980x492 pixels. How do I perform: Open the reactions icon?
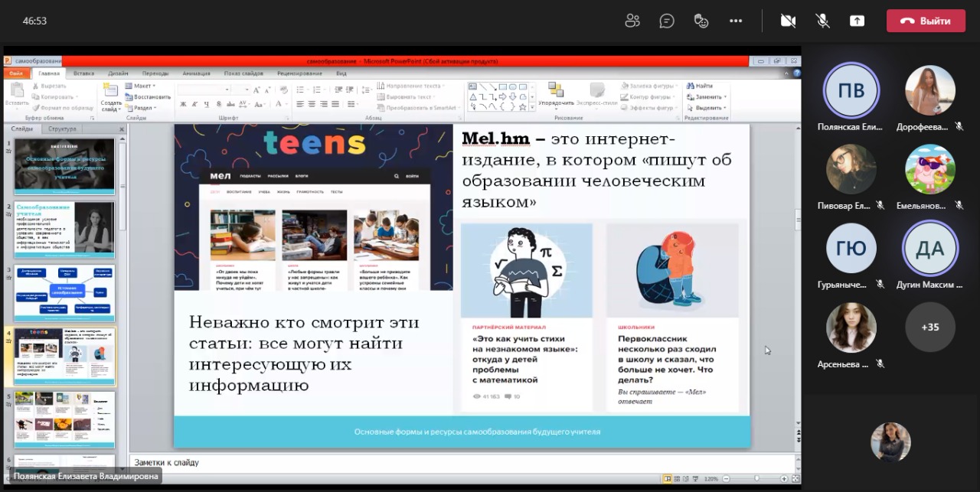[701, 21]
